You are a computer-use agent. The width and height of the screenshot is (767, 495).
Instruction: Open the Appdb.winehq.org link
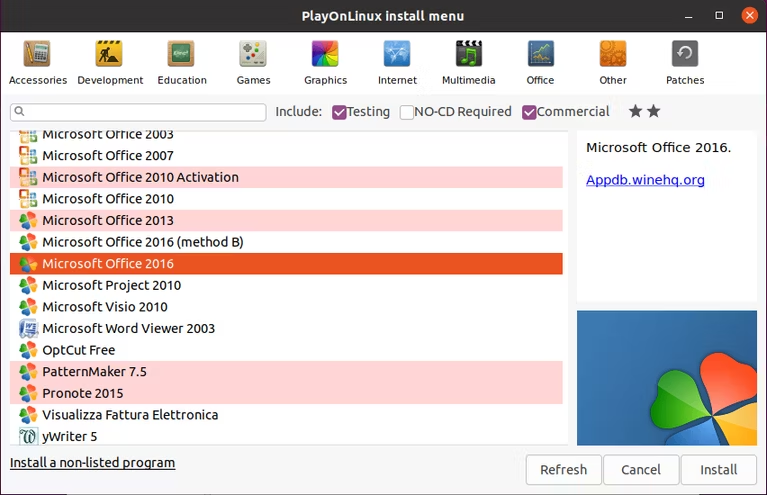pyautogui.click(x=645, y=180)
